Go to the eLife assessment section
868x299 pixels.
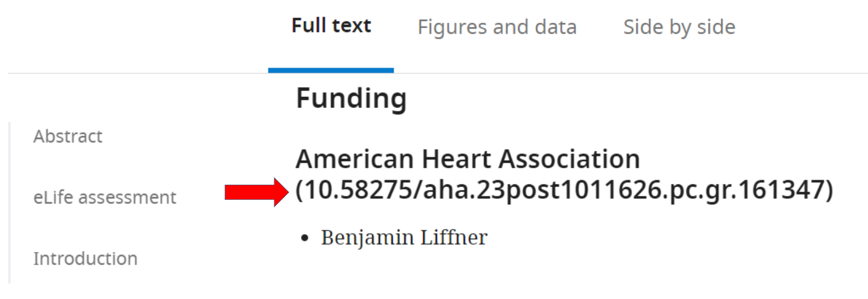coord(105,197)
